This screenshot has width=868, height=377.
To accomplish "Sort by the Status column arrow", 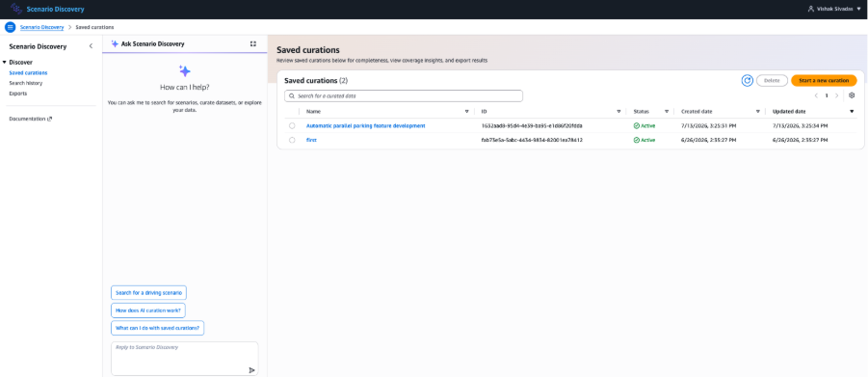I will [x=667, y=112].
